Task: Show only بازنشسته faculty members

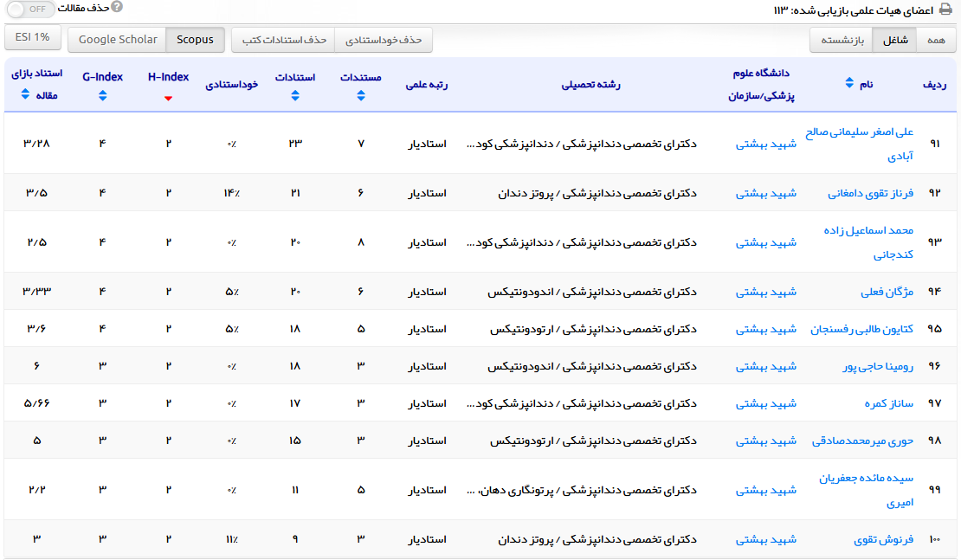Action: coord(841,40)
